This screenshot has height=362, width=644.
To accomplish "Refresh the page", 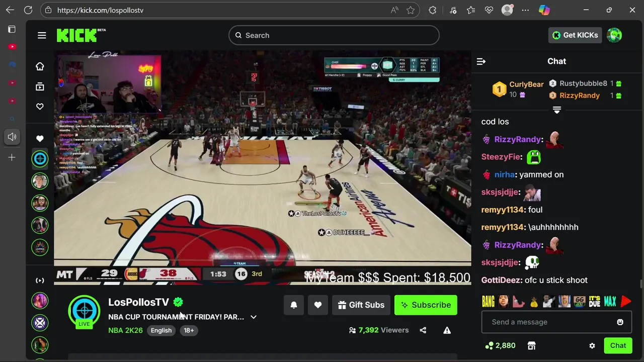I will click(x=28, y=10).
